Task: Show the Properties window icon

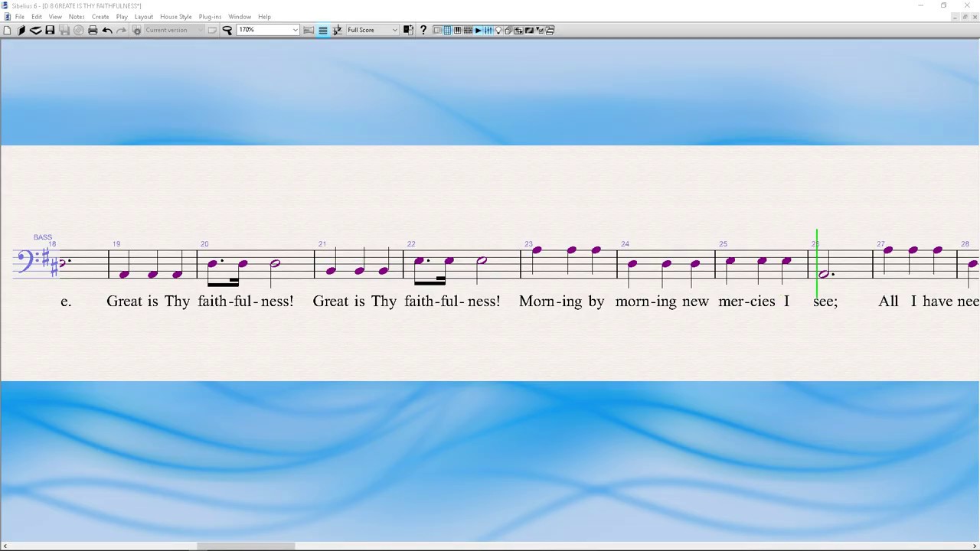Action: click(x=539, y=30)
